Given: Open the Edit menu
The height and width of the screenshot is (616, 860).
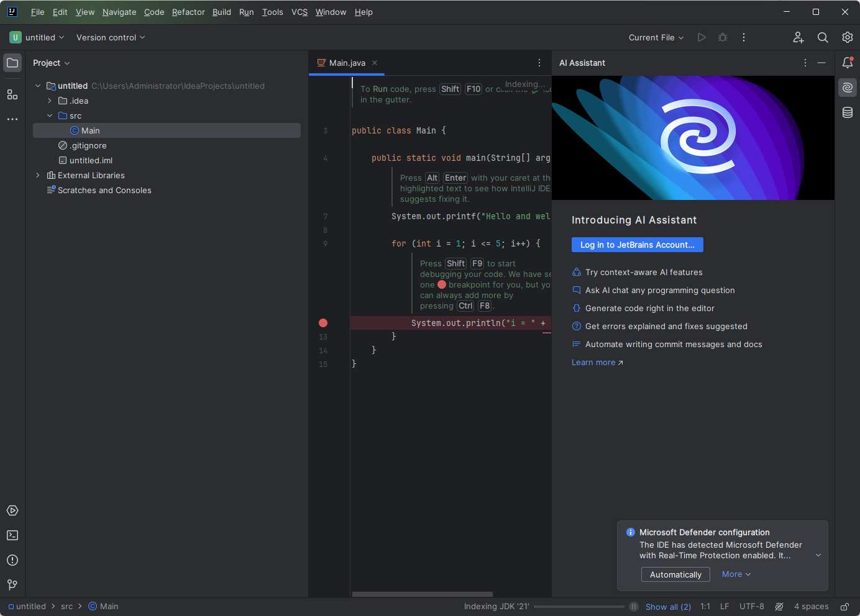Looking at the screenshot, I should tap(60, 12).
